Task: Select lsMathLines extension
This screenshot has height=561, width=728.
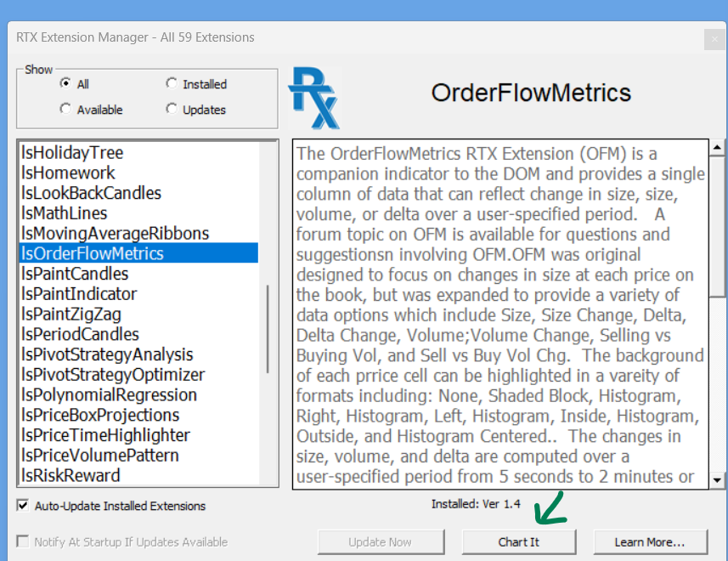Action: 138,213
